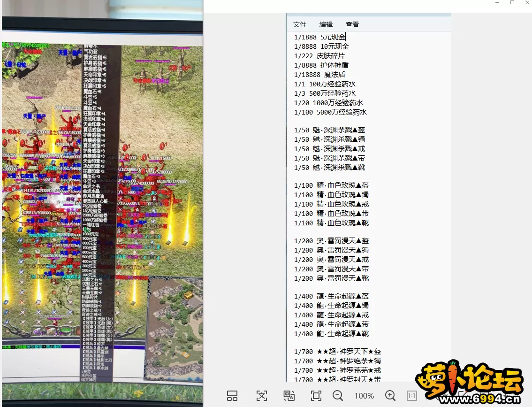Screen dimensions: 532x407
Task: Select the line "1/700 ★★超·神罗荒芜★戒"
Action: [338, 370]
